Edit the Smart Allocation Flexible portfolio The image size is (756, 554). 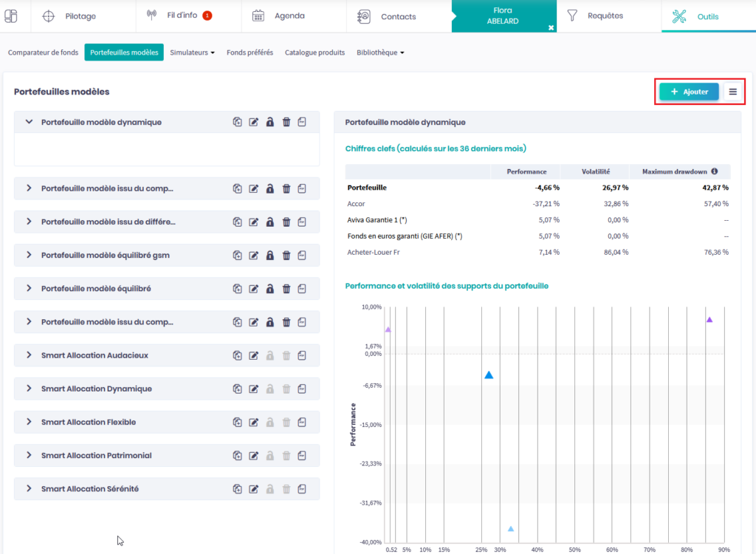point(254,423)
